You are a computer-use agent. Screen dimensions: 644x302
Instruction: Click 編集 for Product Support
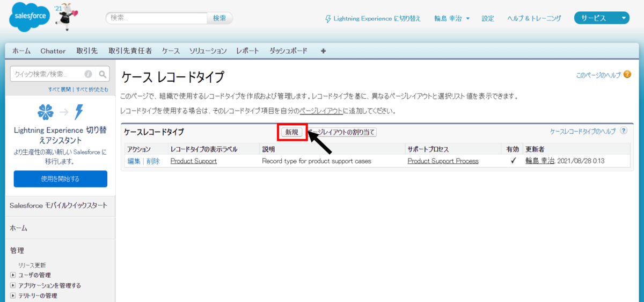134,161
